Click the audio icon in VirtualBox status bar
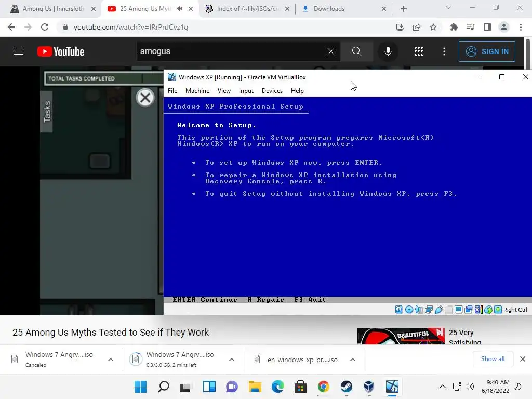 [419, 310]
